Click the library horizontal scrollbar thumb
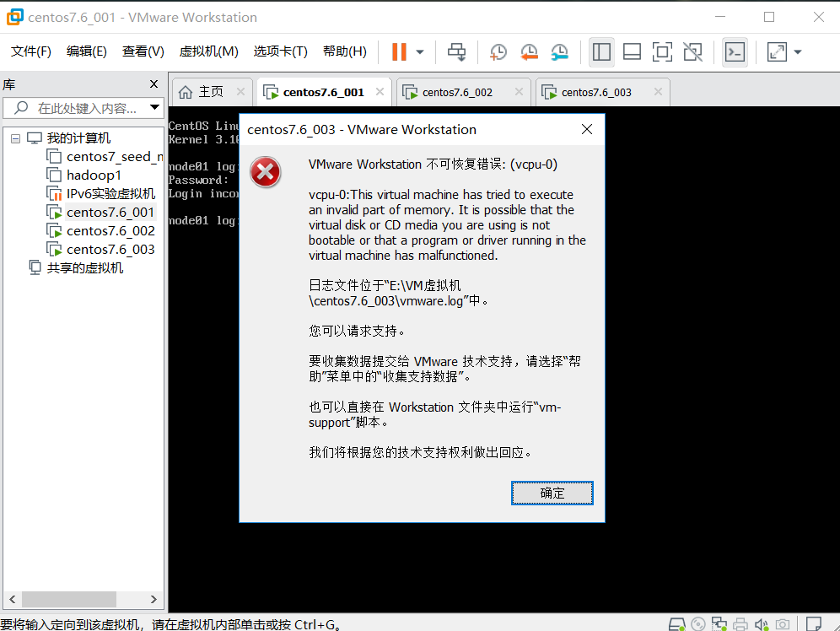The image size is (840, 631). pyautogui.click(x=69, y=599)
